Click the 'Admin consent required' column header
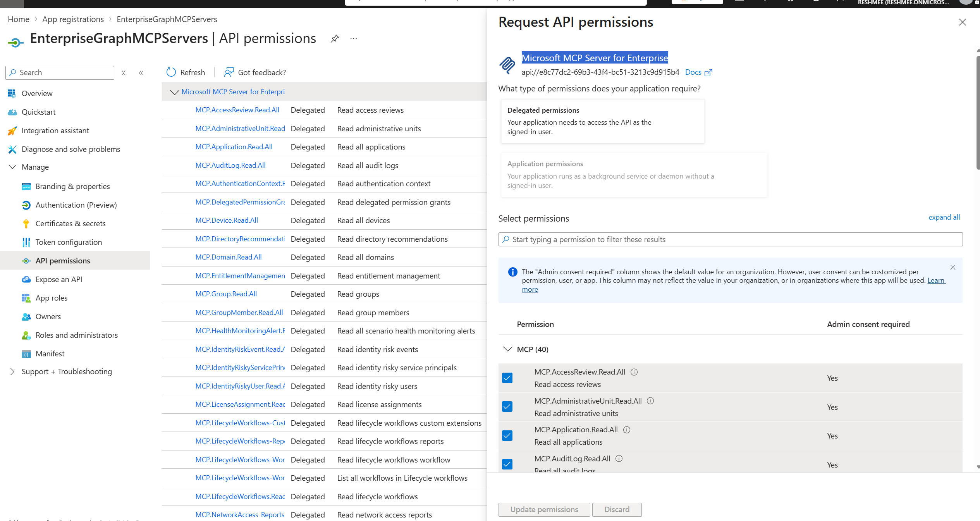Screen dimensions: 980x521 point(868,324)
